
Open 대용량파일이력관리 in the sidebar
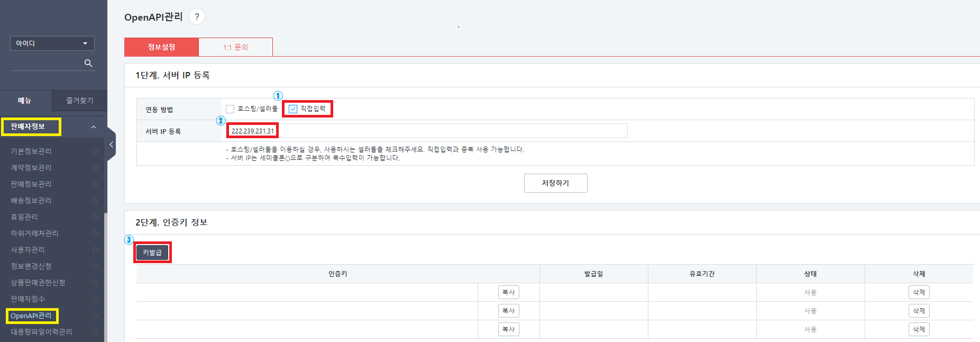[x=41, y=332]
